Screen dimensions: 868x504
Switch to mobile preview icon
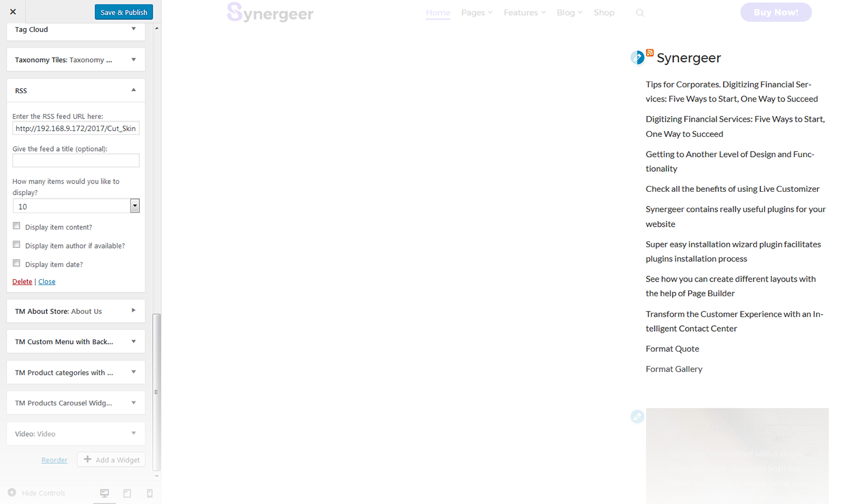(150, 493)
